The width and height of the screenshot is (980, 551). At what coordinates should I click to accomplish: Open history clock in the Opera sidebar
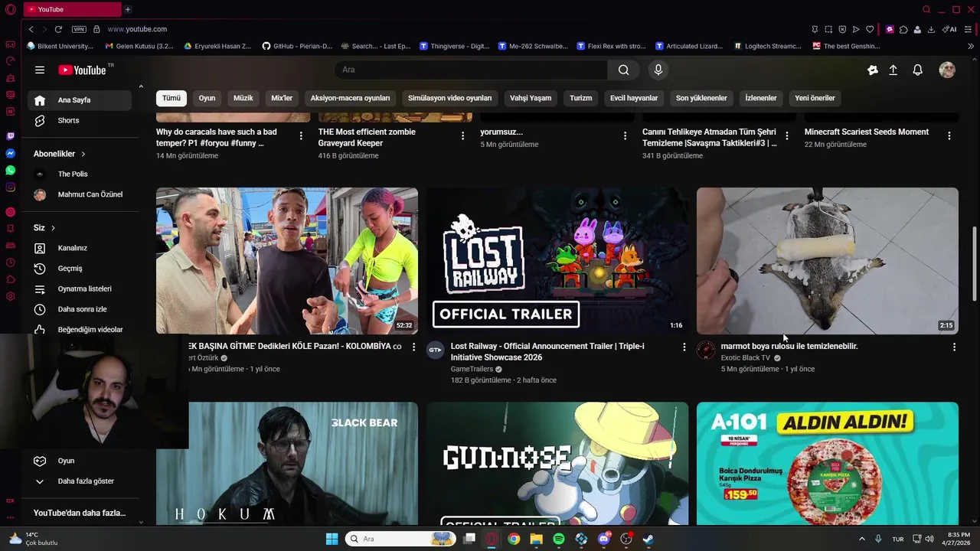(10, 262)
